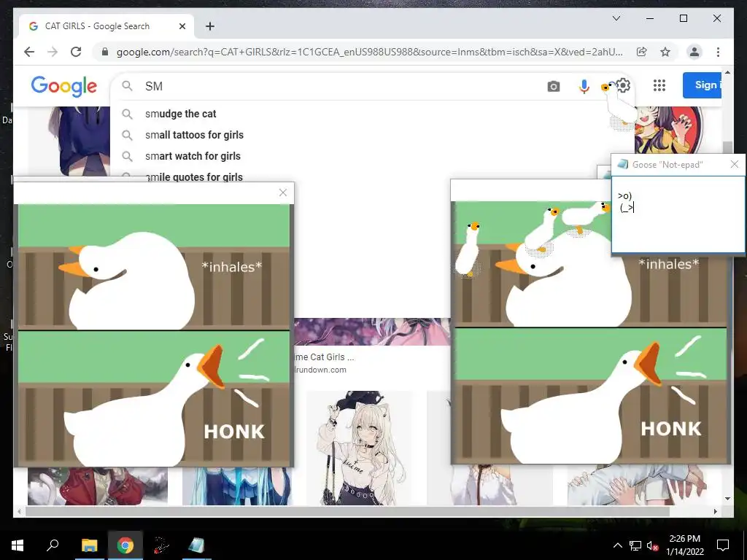Click the page's vertical scrollbar thumb

point(727,148)
